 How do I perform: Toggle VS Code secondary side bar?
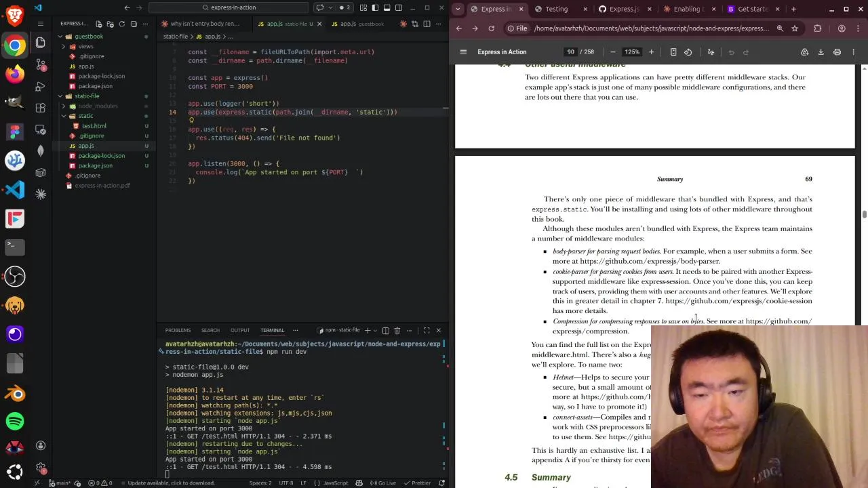tap(399, 8)
